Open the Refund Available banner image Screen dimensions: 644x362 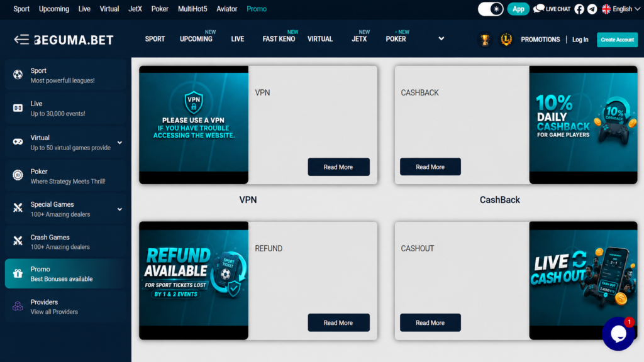point(194,281)
